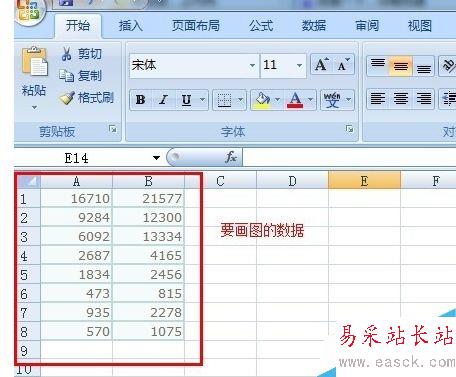
Task: Select row 9 header
Action: [x=28, y=351]
